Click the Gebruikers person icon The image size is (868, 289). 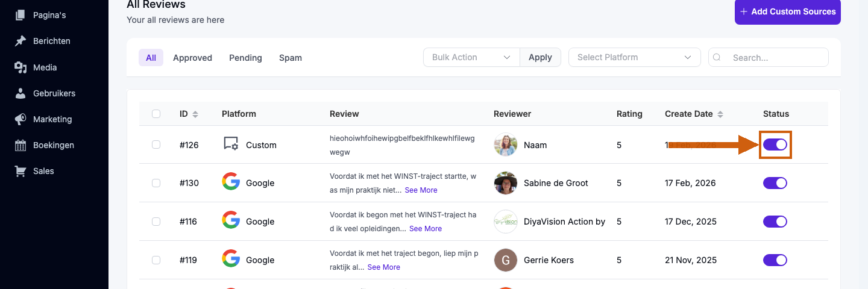coord(20,93)
